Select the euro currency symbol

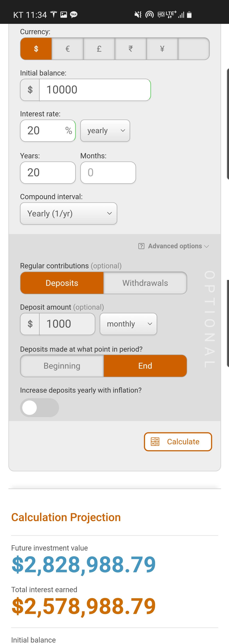point(67,49)
